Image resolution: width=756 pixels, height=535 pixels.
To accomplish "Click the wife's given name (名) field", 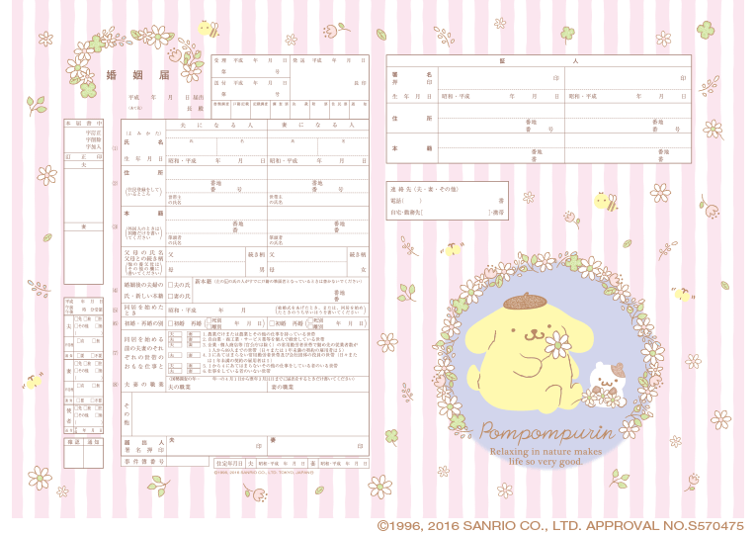I will tap(343, 146).
